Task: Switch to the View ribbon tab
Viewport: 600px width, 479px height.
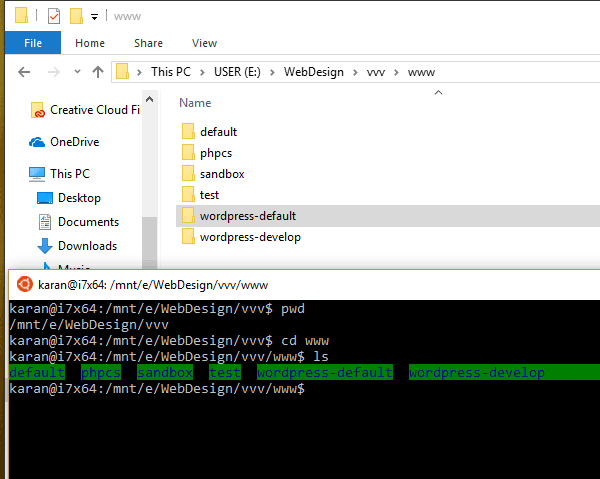Action: click(x=204, y=43)
